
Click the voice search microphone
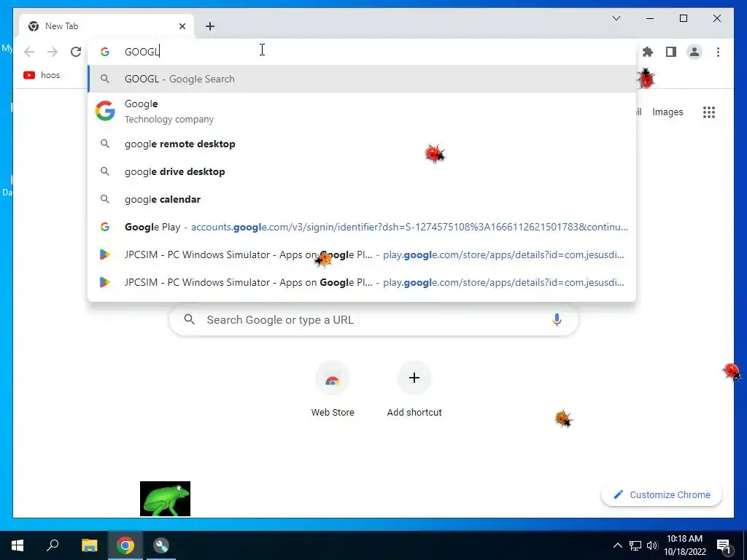point(557,319)
